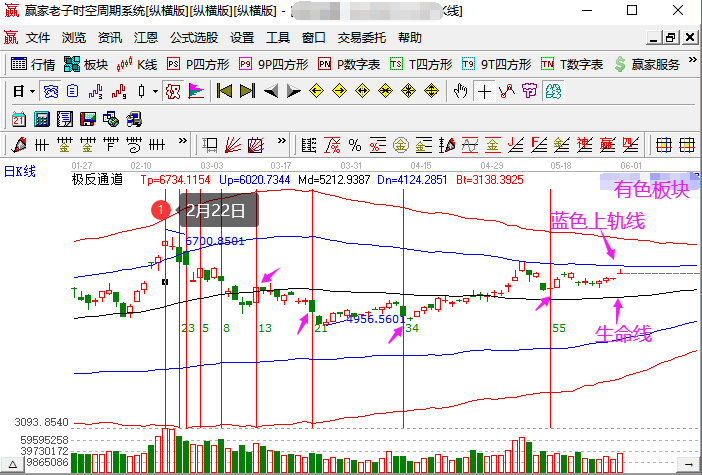The width and height of the screenshot is (702, 475).
Task: Open the blue clipboard info icon
Action: [x=73, y=92]
